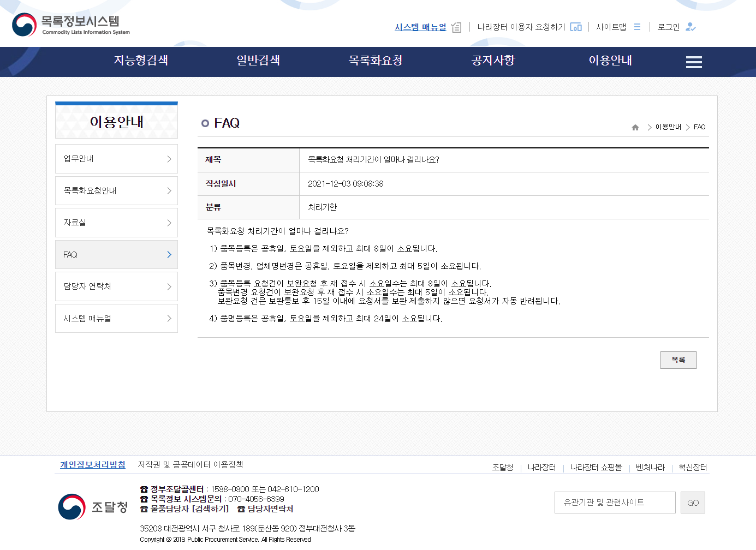The height and width of the screenshot is (550, 756).
Task: Click the GO button
Action: pyautogui.click(x=693, y=503)
